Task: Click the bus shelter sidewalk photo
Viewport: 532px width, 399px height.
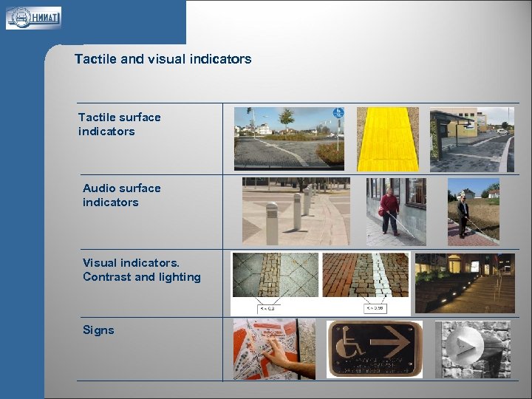Action: tap(472, 140)
